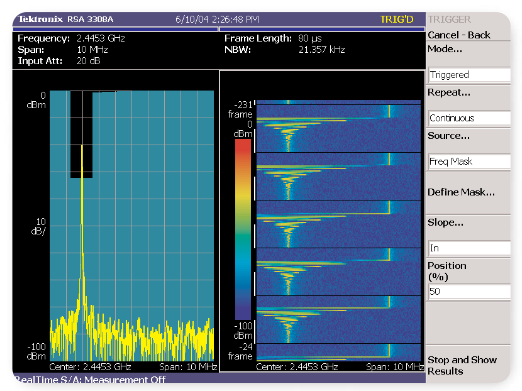Click the RealTime S/A: Measurement Off status

point(90,379)
